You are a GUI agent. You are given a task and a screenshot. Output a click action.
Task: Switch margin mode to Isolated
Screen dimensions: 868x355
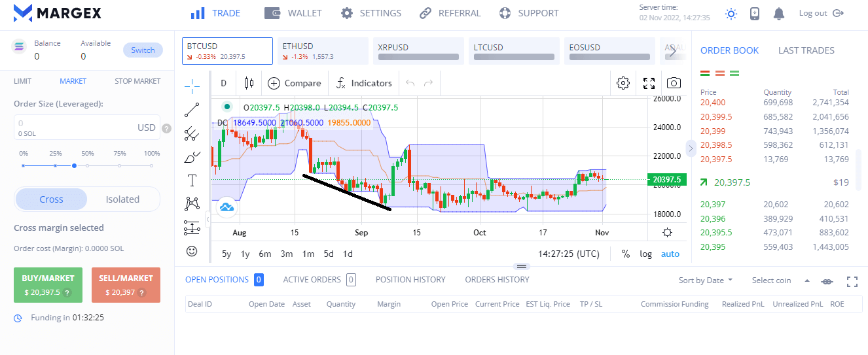click(x=122, y=199)
